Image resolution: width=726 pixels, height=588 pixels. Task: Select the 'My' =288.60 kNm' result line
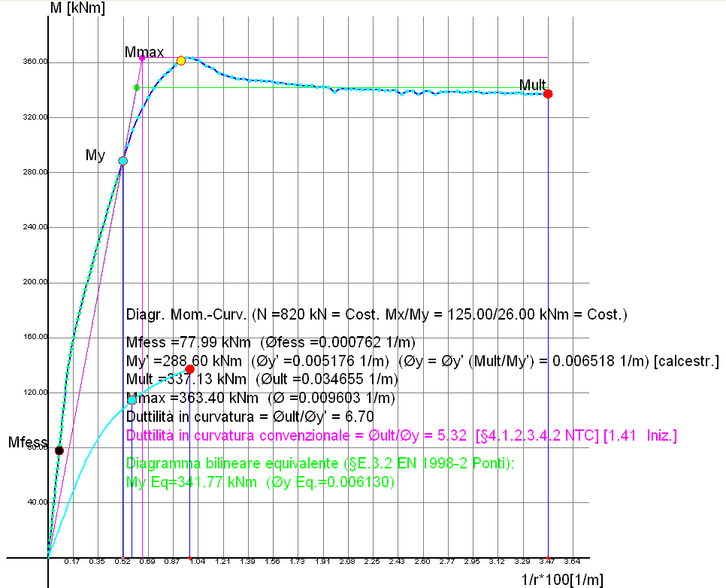[422, 361]
